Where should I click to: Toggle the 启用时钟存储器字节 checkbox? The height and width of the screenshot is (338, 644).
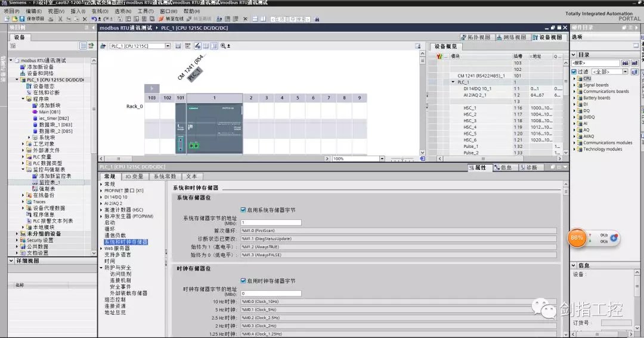coord(243,281)
